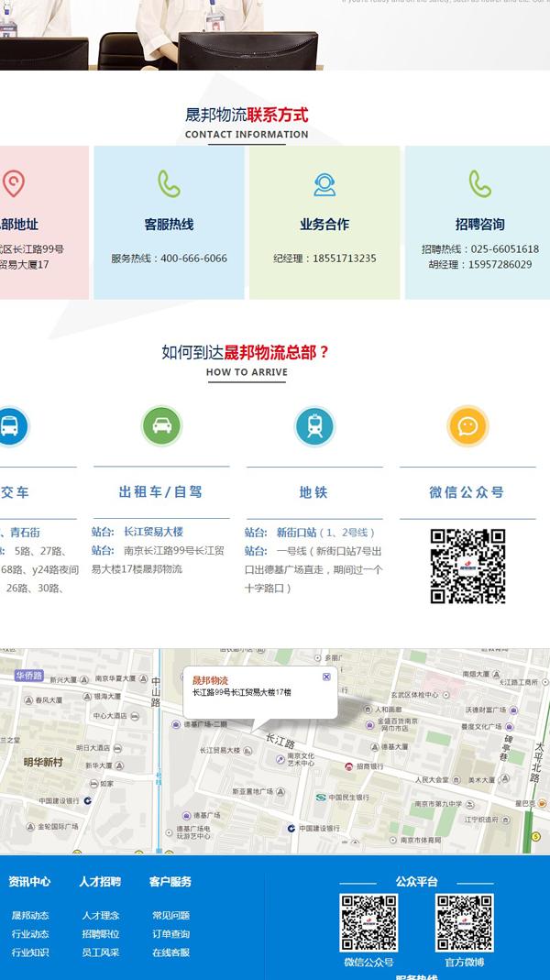Click the 新街口站 metro station text
This screenshot has width=550, height=980.
pos(297,533)
